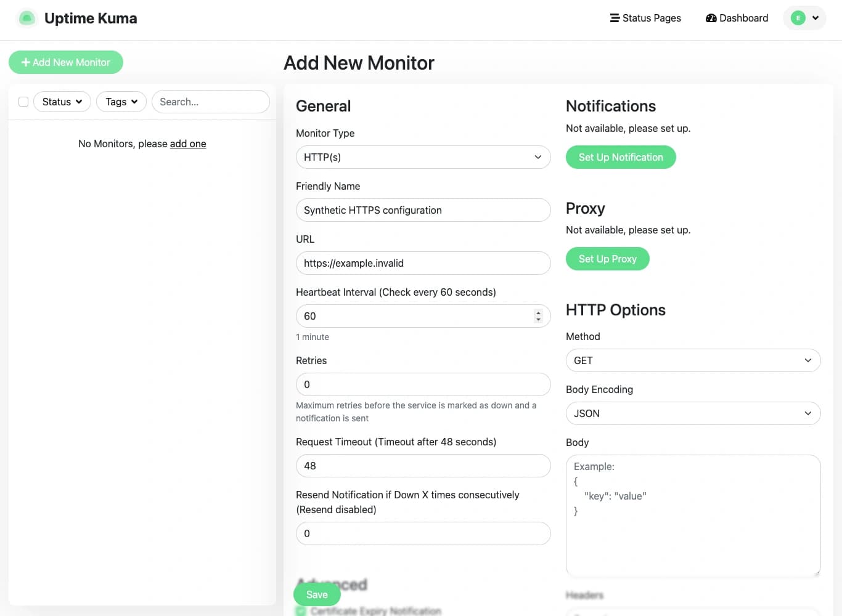Viewport: 842px width, 616px height.
Task: Follow the 'add one' link
Action: pyautogui.click(x=188, y=144)
